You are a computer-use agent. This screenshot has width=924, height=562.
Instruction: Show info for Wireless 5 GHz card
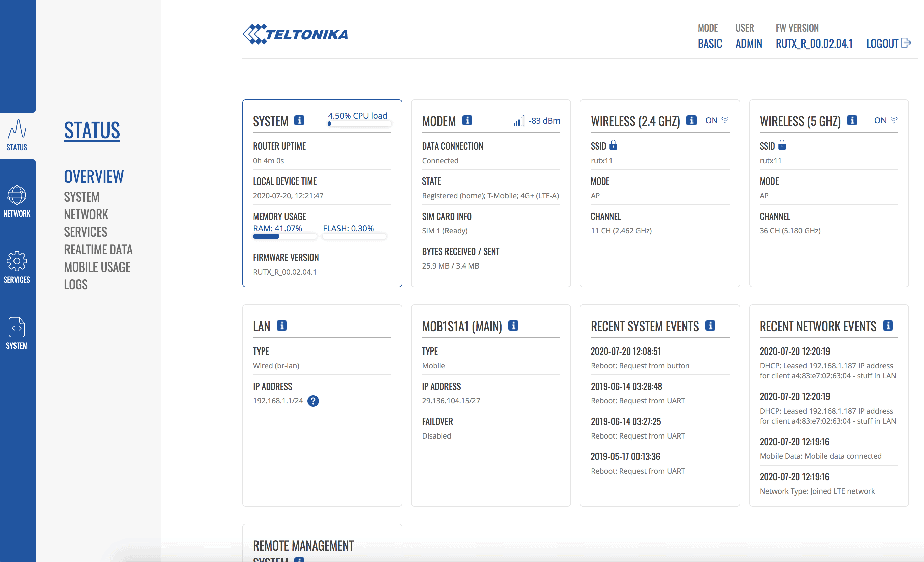tap(852, 120)
